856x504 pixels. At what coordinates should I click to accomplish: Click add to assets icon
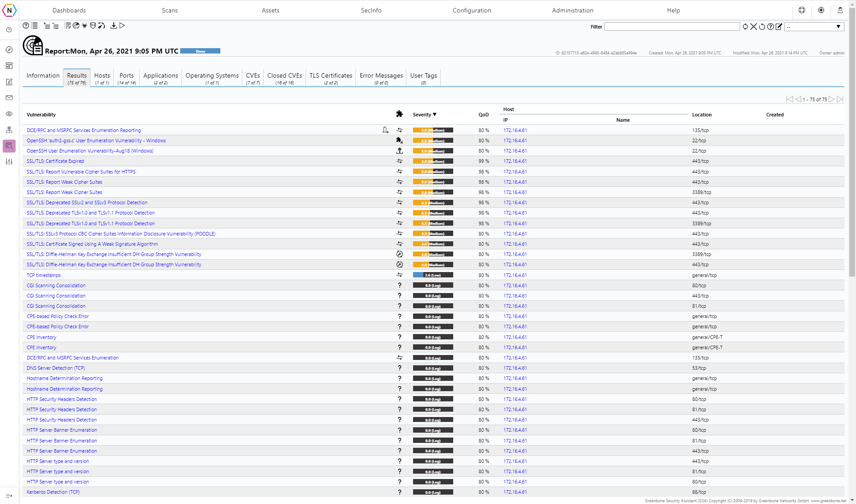[46, 26]
